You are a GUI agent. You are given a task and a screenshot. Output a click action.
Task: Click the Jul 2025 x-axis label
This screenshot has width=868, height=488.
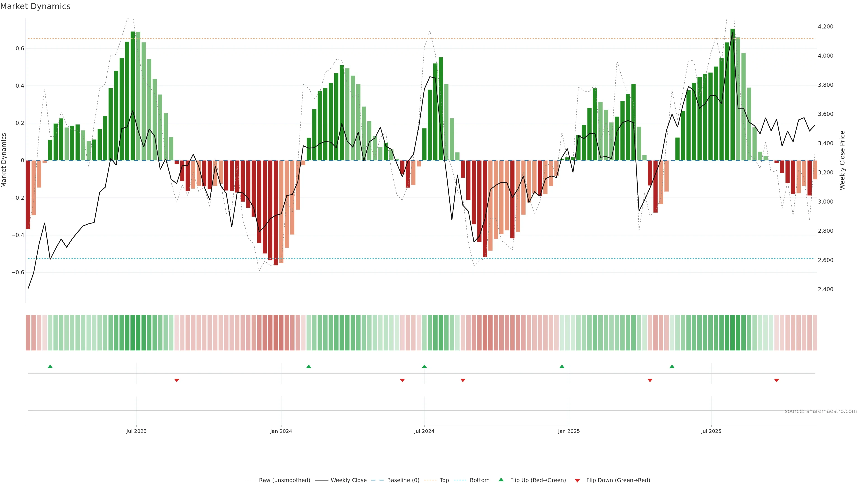[x=711, y=431]
